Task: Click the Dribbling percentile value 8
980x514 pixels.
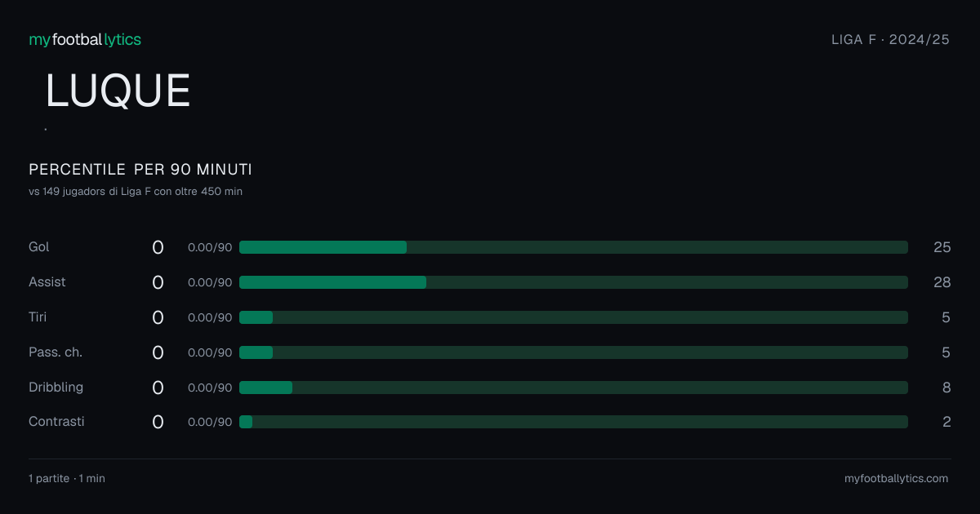Action: click(x=947, y=388)
